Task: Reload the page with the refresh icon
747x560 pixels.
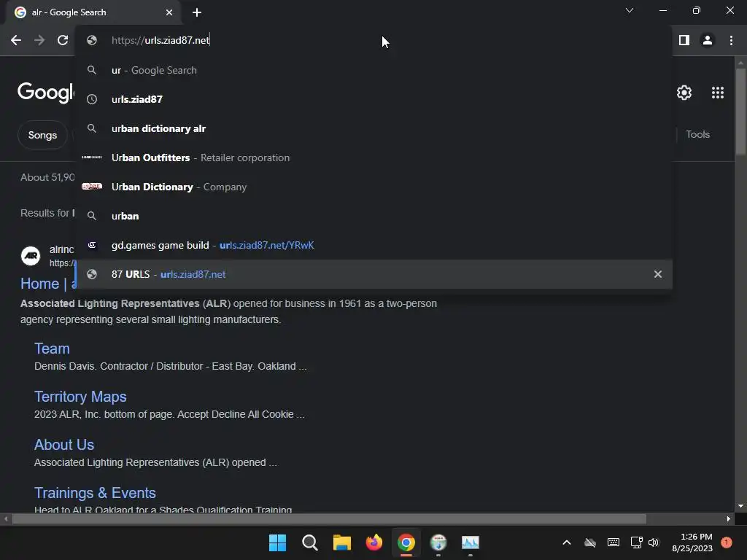Action: pos(63,40)
